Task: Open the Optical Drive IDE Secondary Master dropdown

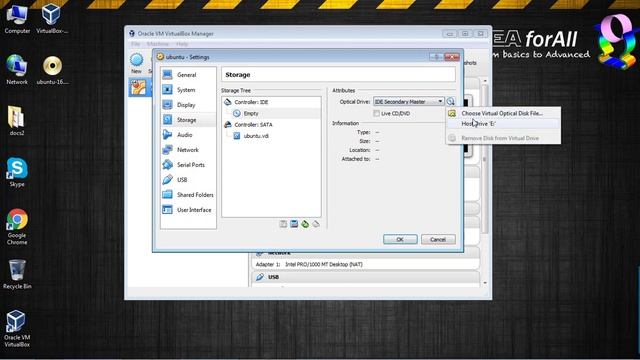Action: (x=409, y=101)
